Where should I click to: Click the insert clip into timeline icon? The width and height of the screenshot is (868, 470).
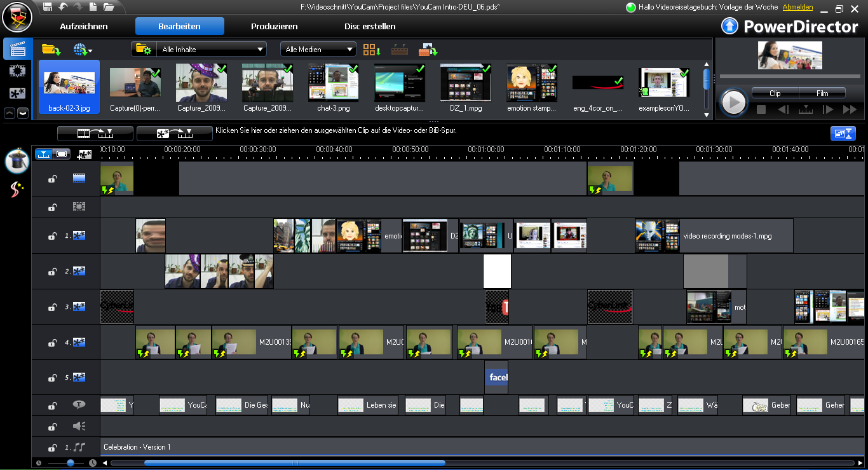pos(94,133)
